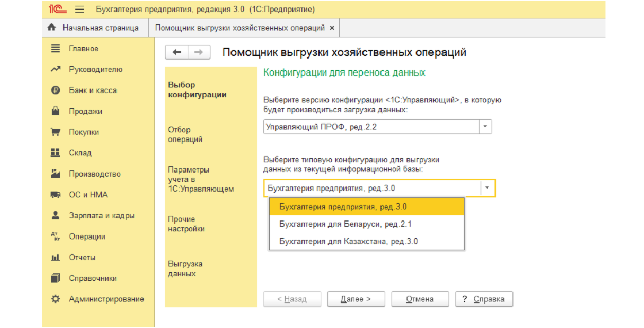Click the ОС и НМА truck icon
The image size is (644, 328).
click(55, 195)
